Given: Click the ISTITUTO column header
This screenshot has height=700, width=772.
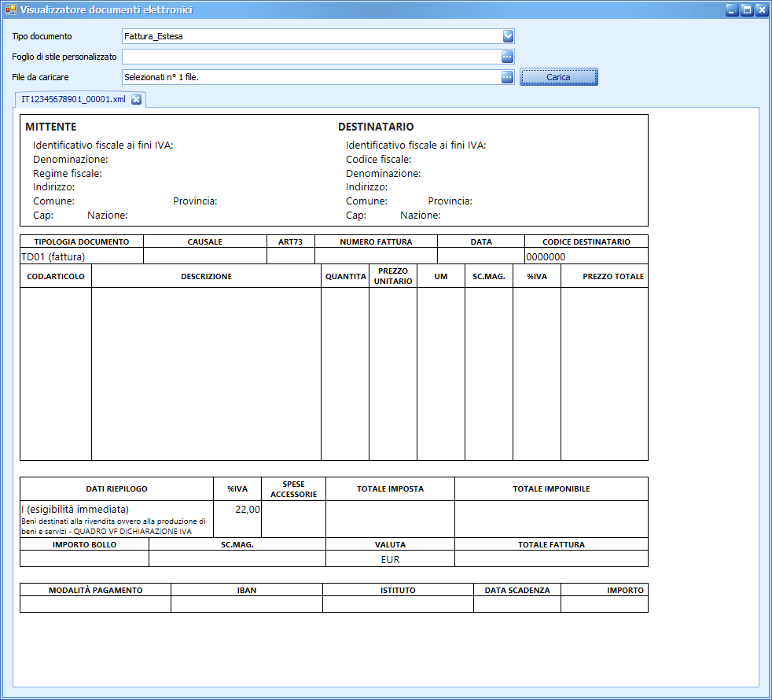Looking at the screenshot, I should point(398,590).
